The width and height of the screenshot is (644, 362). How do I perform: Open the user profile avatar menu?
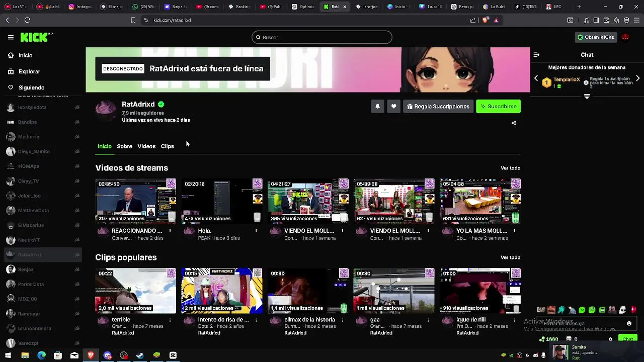(x=625, y=37)
